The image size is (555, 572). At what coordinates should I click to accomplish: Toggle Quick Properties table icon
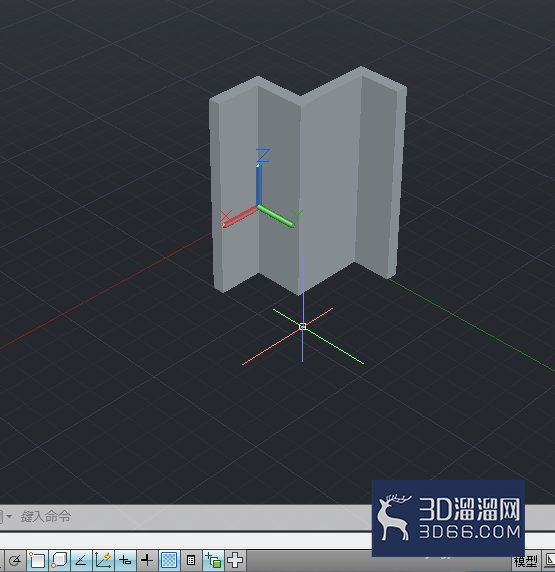pos(191,560)
